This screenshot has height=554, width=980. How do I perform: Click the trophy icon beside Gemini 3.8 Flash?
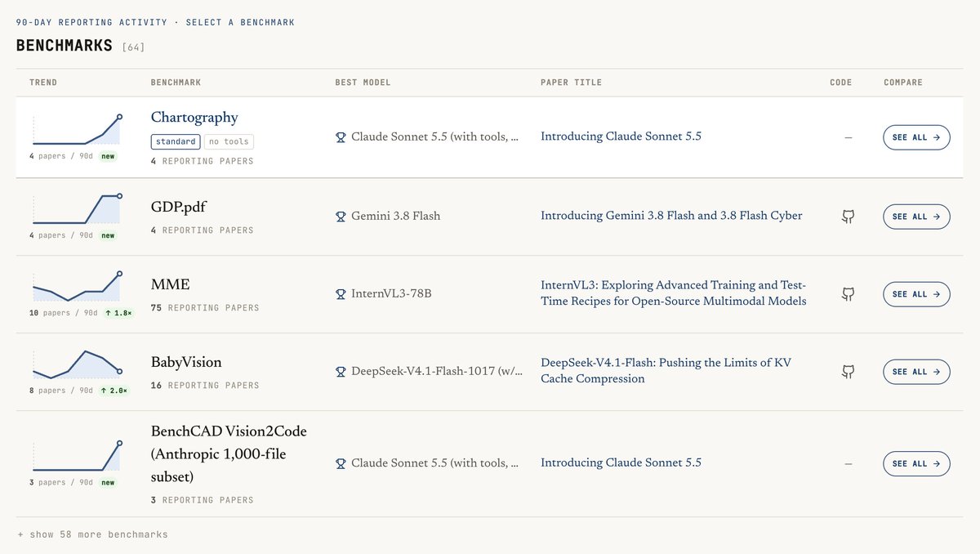pyautogui.click(x=341, y=217)
